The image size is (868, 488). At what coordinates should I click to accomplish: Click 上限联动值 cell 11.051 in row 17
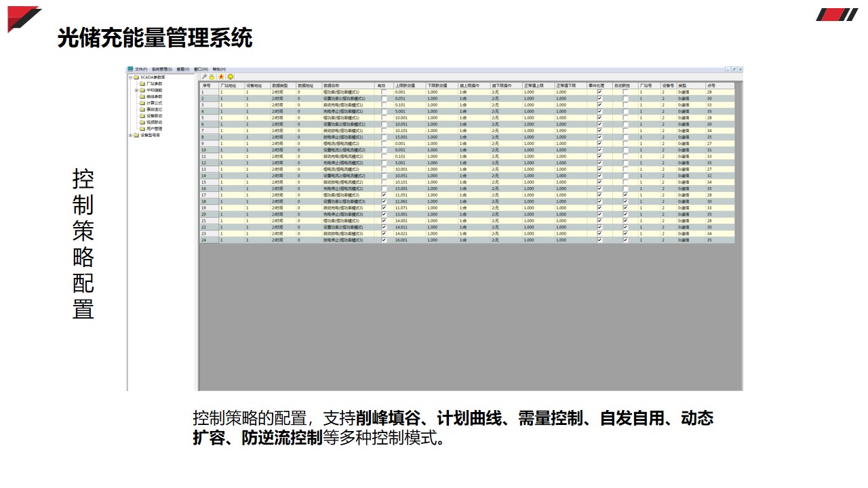[x=410, y=195]
